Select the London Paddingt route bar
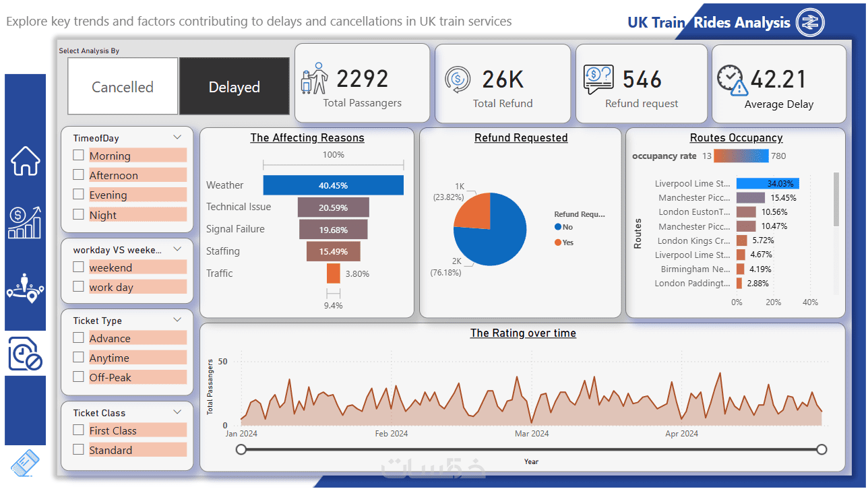This screenshot has height=489, width=868. (739, 283)
